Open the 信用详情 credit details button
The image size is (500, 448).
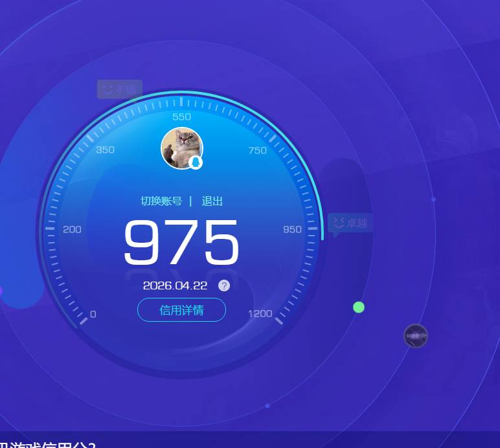click(x=181, y=310)
